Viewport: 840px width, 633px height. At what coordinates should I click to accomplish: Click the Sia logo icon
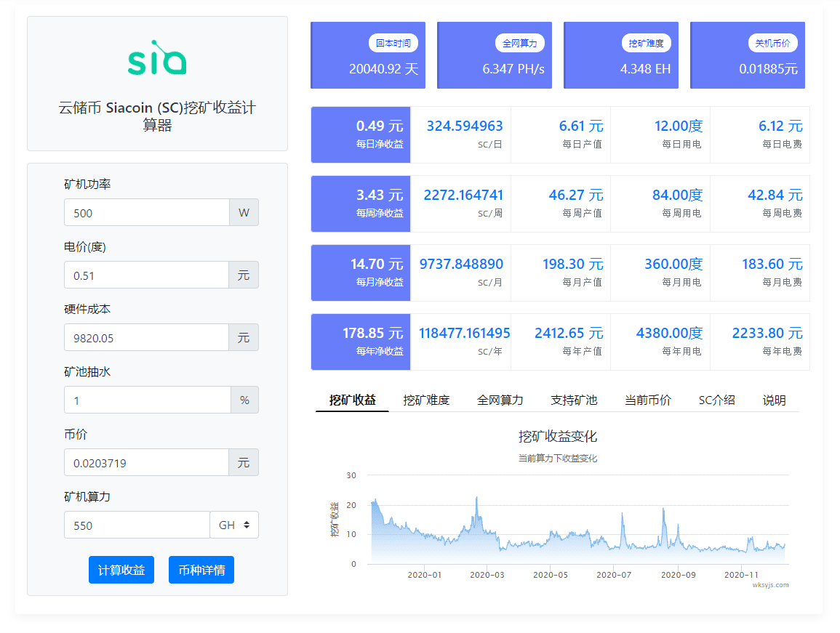(157, 58)
